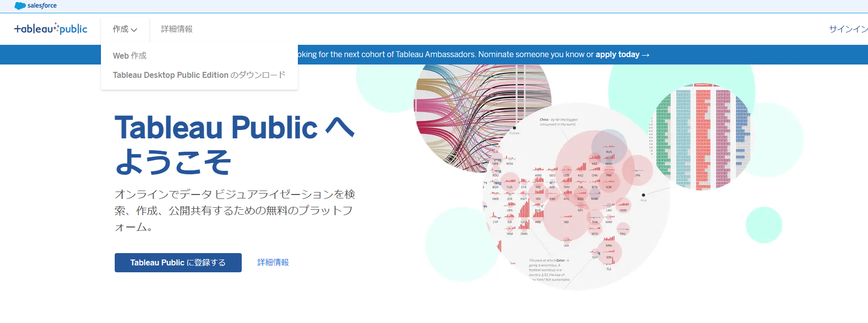Click the Salesforce cloud logo

coord(35,6)
